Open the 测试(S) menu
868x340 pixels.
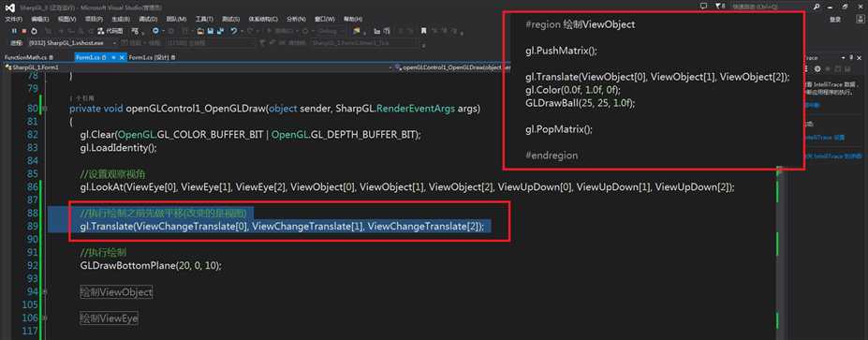(x=231, y=20)
